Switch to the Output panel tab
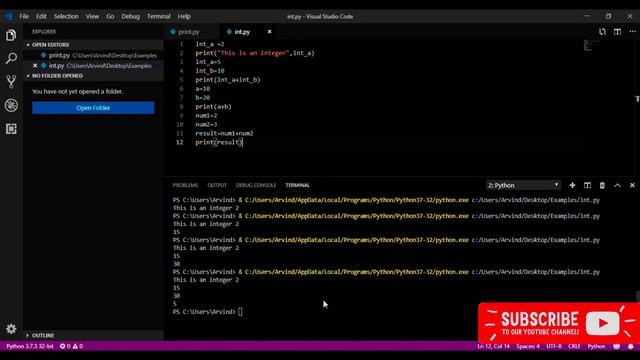Screen dimensions: 640x360 tap(217, 185)
